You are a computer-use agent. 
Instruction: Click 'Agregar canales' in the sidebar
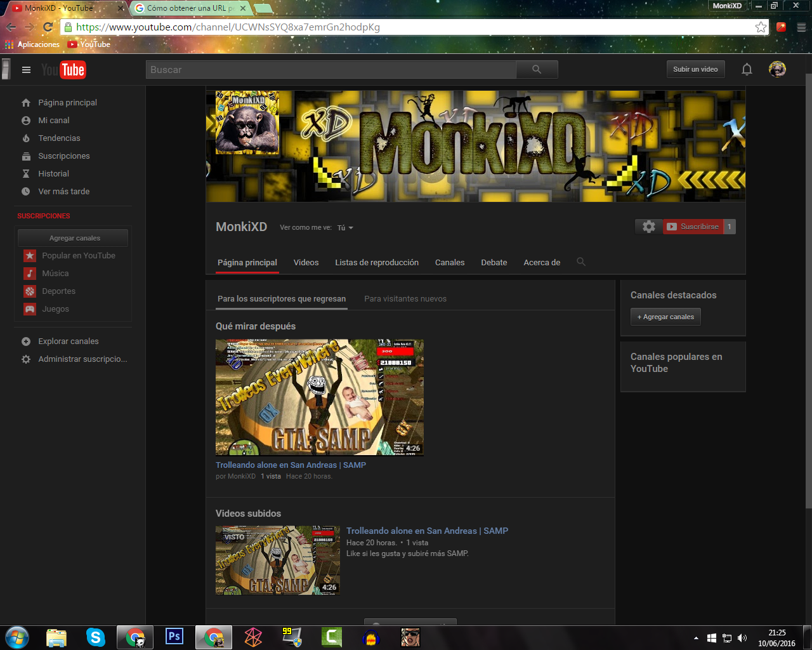[x=73, y=238]
